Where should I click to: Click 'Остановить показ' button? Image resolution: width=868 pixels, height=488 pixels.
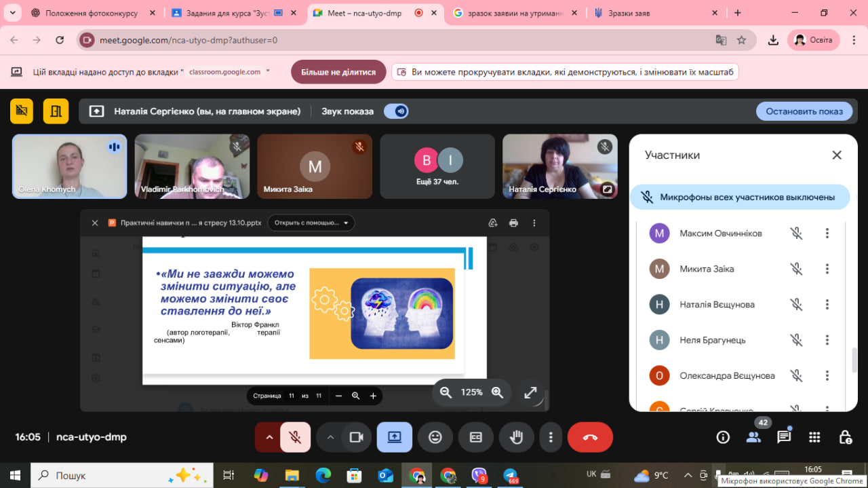(x=804, y=111)
